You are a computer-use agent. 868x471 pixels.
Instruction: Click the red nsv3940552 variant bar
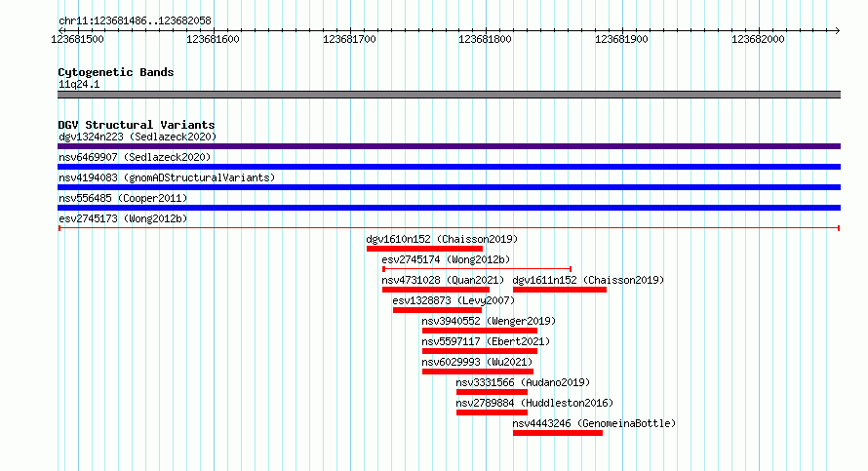pyautogui.click(x=480, y=331)
